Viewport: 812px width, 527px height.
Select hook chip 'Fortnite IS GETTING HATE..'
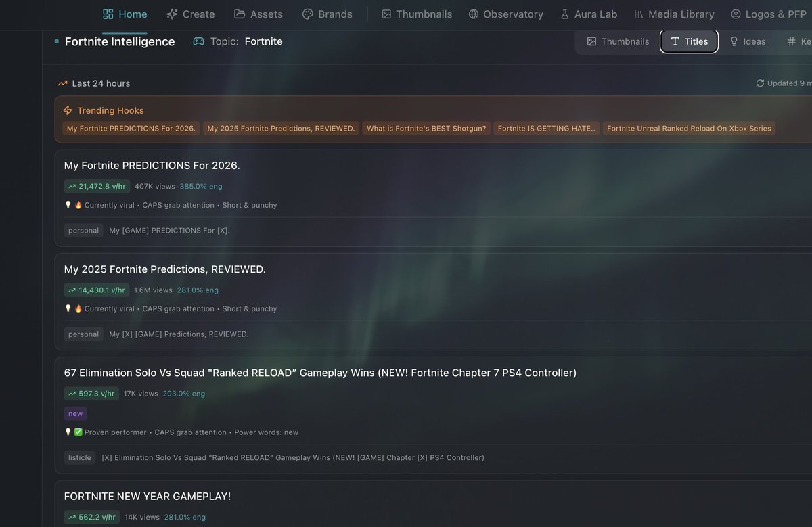(x=547, y=128)
